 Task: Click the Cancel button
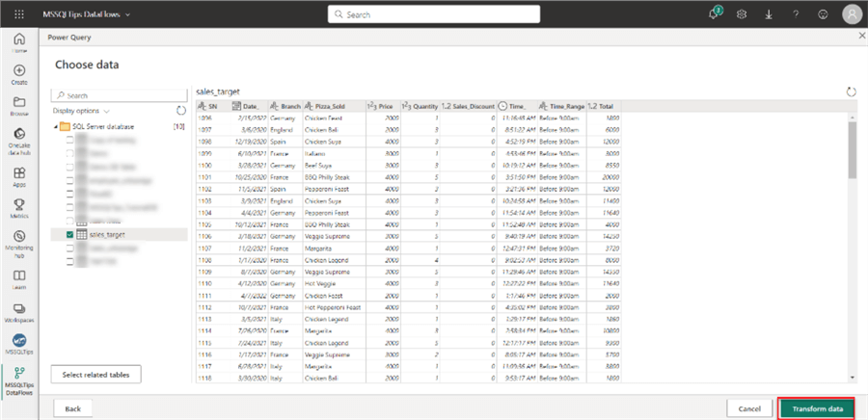point(749,409)
